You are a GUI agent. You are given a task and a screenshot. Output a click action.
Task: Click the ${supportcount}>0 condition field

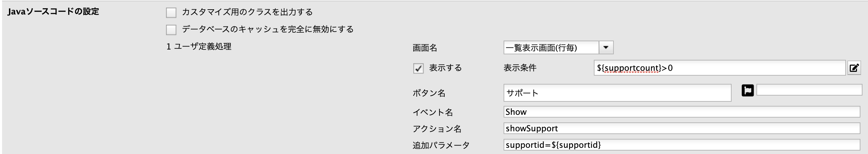(x=720, y=68)
